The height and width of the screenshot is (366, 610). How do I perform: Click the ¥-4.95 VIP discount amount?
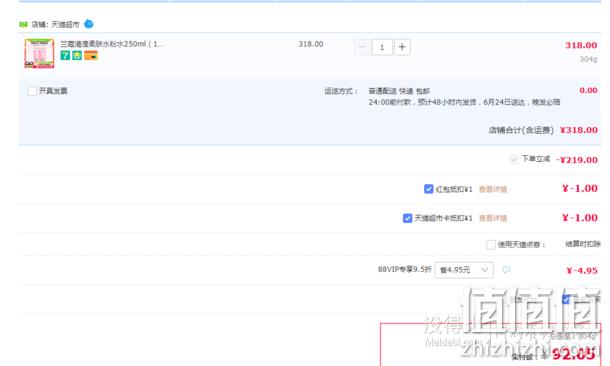(x=582, y=270)
